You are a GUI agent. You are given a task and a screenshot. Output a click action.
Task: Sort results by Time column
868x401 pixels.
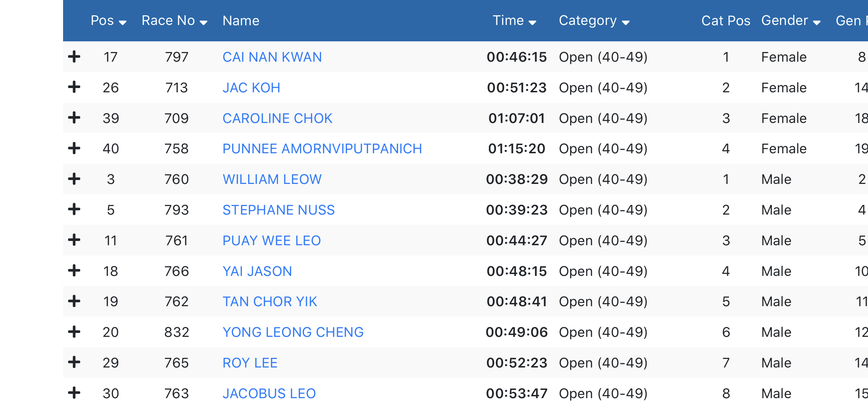click(514, 21)
